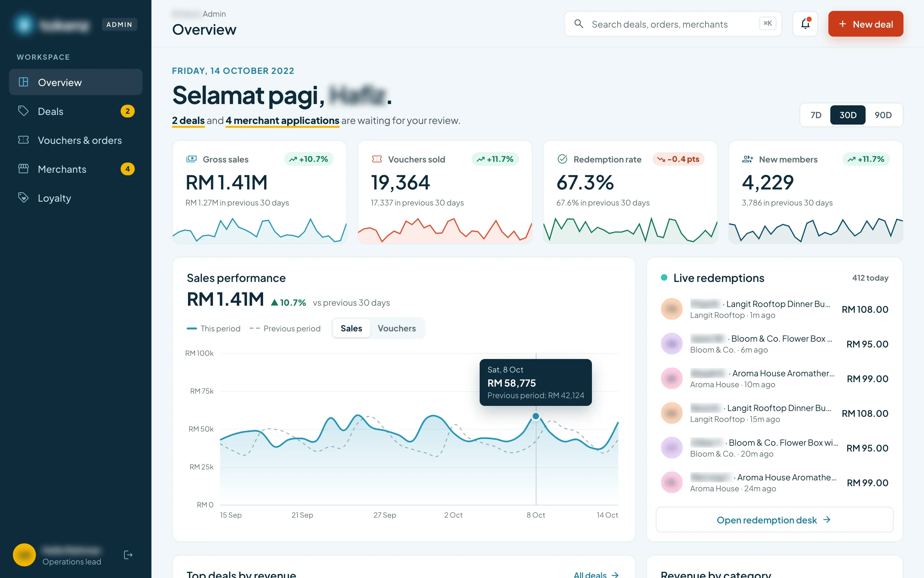Click the arrow in Open redemption desk
Viewport: 924px width, 578px height.
click(x=827, y=520)
